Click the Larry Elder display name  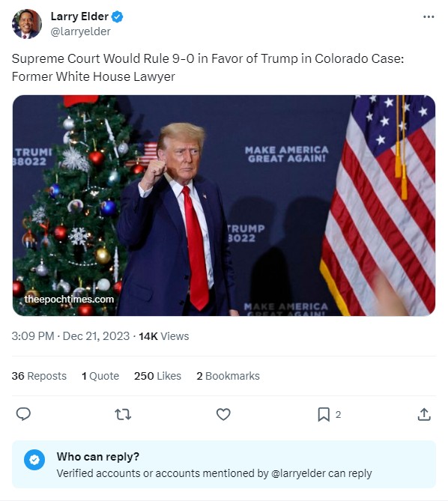79,16
